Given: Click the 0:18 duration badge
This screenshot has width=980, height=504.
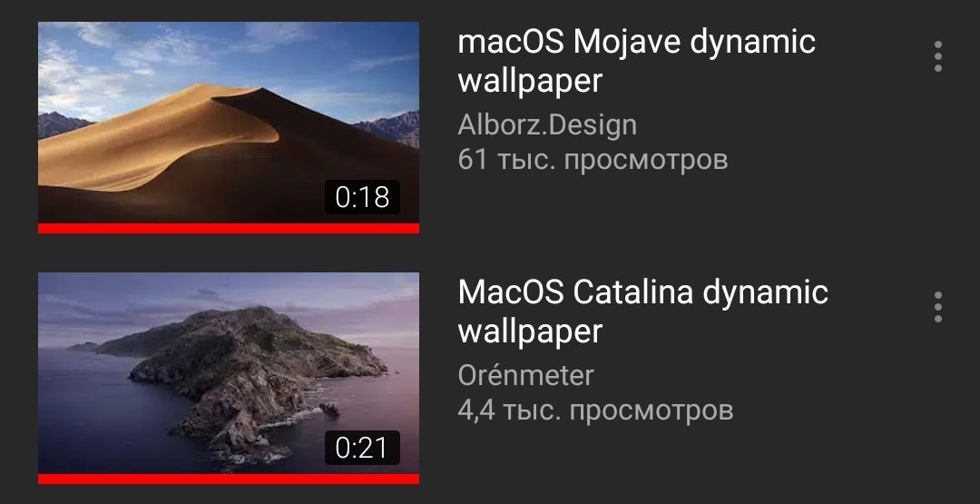Looking at the screenshot, I should 362,197.
